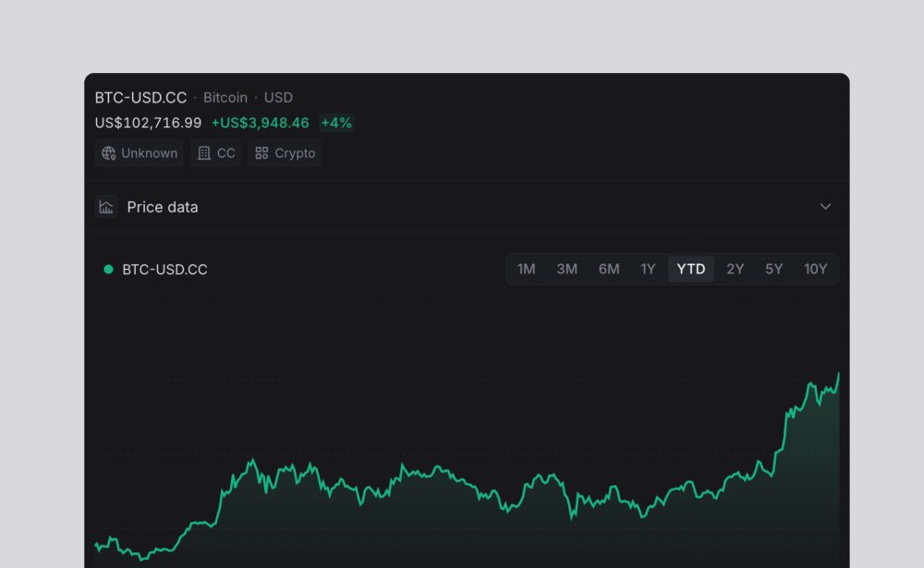
Task: Select the YTD time range
Action: coord(690,270)
